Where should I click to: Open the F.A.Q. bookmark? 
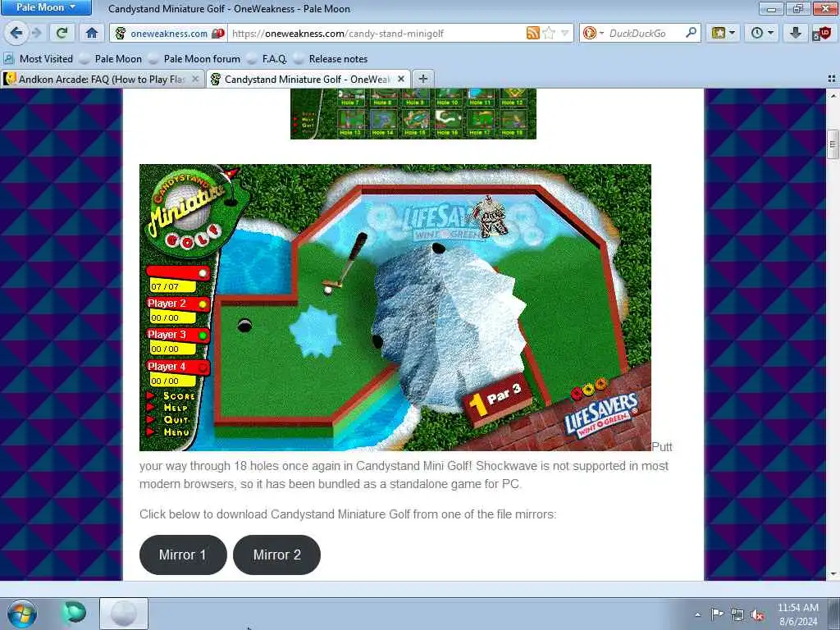tap(267, 59)
